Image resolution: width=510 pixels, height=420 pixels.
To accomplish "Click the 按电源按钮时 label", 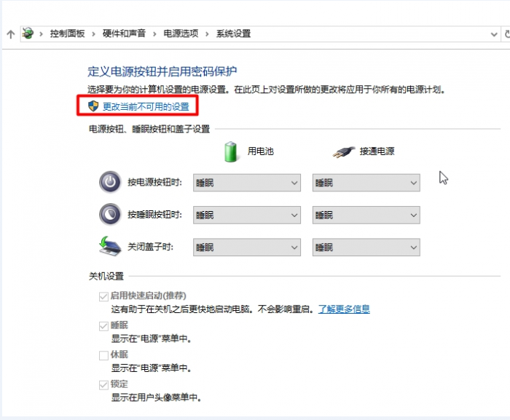I will tap(154, 183).
